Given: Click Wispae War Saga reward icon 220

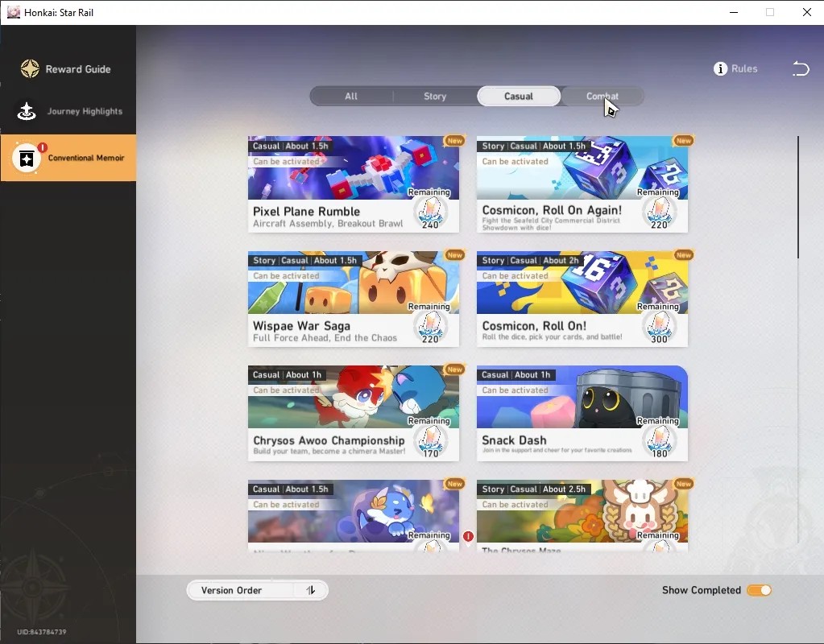Looking at the screenshot, I should [x=430, y=328].
